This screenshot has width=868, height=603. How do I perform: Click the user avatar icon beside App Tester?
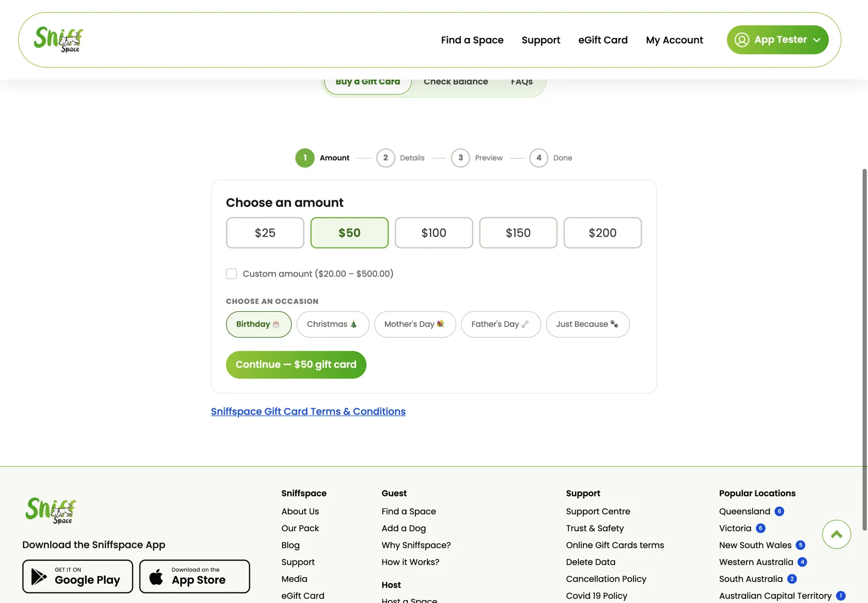pos(742,40)
